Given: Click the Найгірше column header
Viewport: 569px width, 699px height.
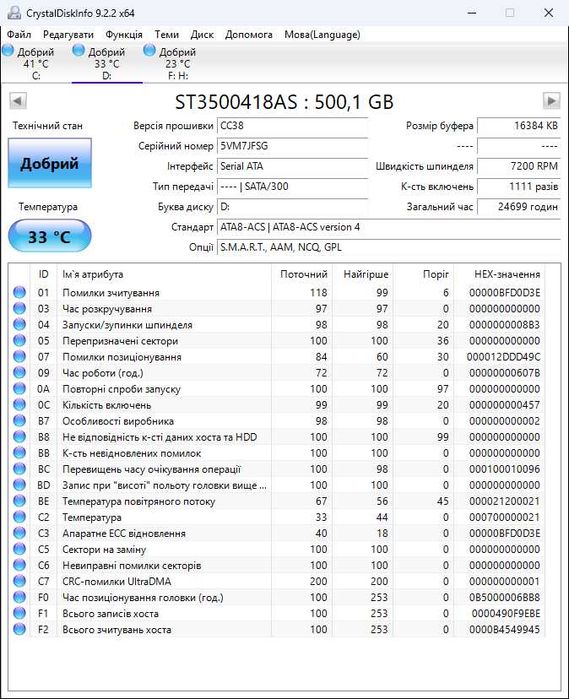Looking at the screenshot, I should tap(363, 274).
